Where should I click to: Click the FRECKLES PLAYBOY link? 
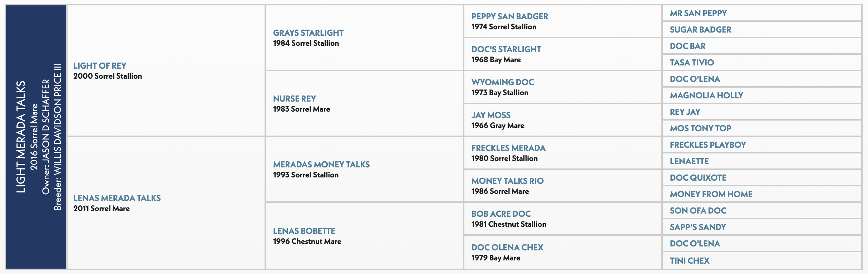(708, 145)
